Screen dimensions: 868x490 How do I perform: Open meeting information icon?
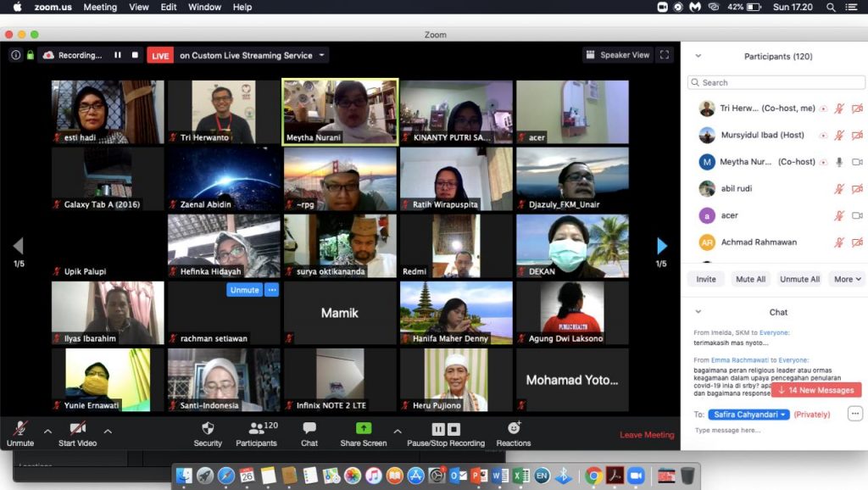[15, 55]
